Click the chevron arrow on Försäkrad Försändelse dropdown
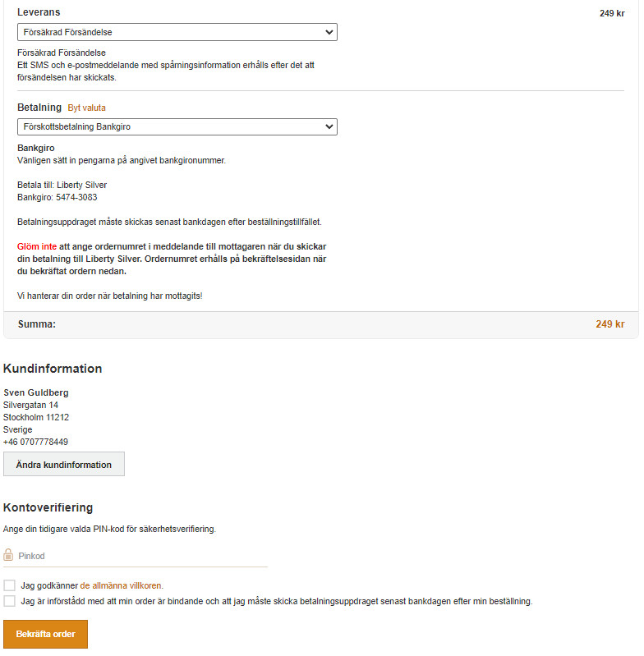Viewport: 644px width, 656px height. click(x=329, y=32)
